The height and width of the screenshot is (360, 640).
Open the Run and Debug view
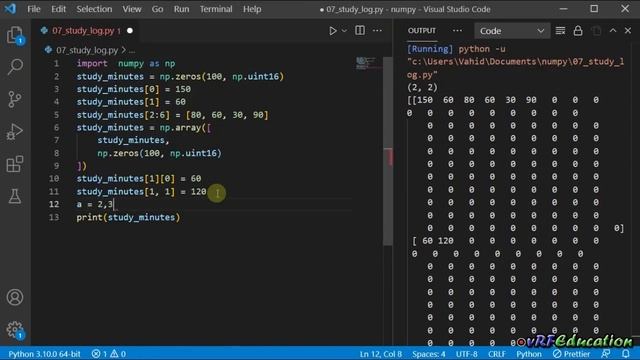pos(15,131)
